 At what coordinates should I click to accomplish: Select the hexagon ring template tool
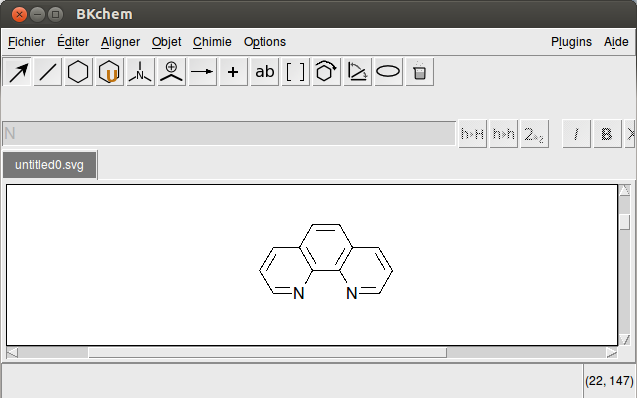(78, 72)
